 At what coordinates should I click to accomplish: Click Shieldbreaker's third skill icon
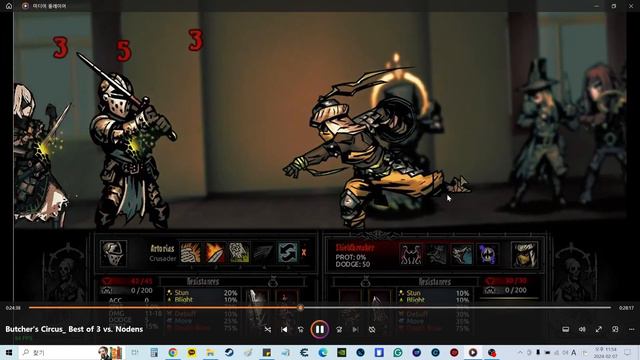[462, 254]
